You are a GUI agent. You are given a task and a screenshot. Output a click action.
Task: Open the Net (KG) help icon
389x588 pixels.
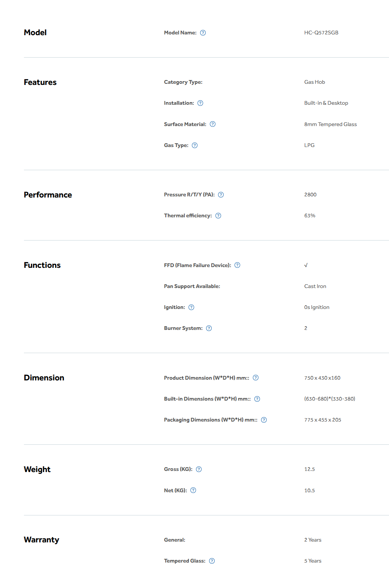pos(193,490)
